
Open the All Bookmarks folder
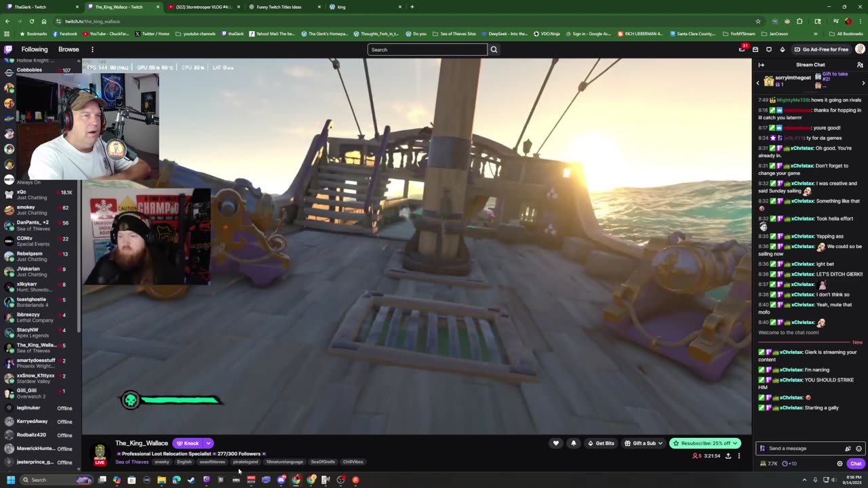coord(846,34)
